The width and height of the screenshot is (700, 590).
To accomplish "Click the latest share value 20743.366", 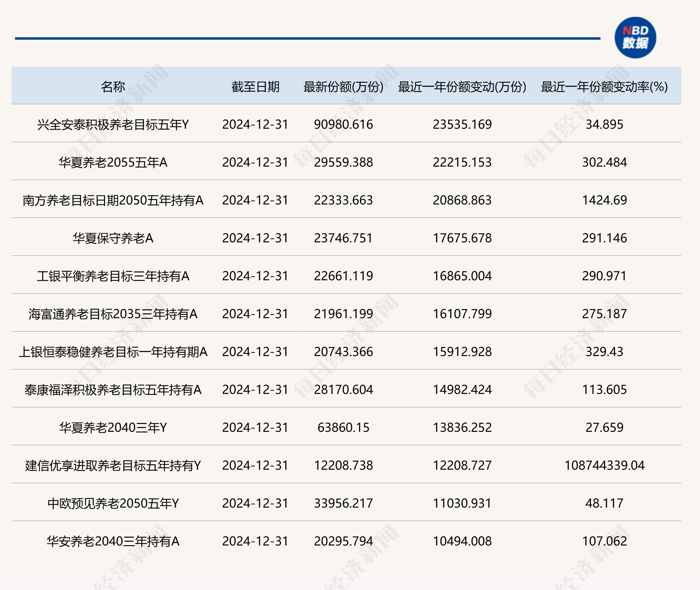I will (x=343, y=352).
